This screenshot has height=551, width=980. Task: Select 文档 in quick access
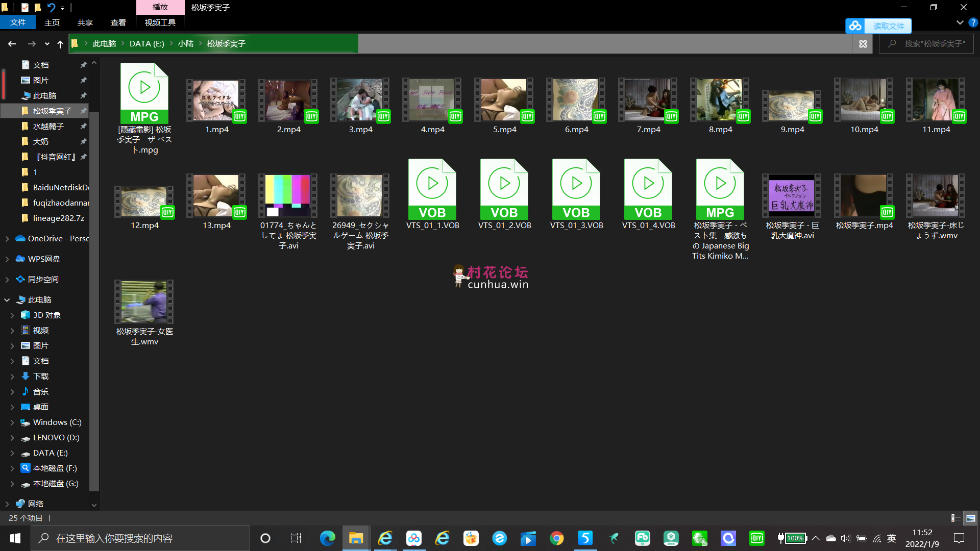[40, 65]
